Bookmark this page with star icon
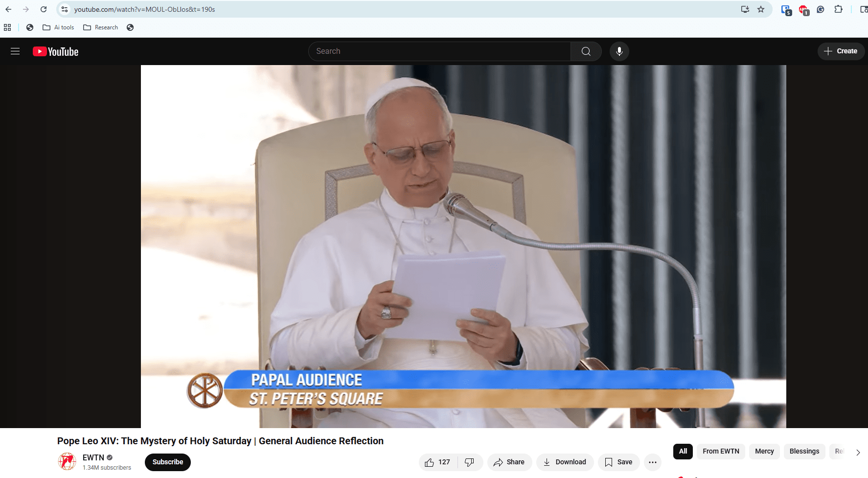Image resolution: width=868 pixels, height=478 pixels. [761, 9]
